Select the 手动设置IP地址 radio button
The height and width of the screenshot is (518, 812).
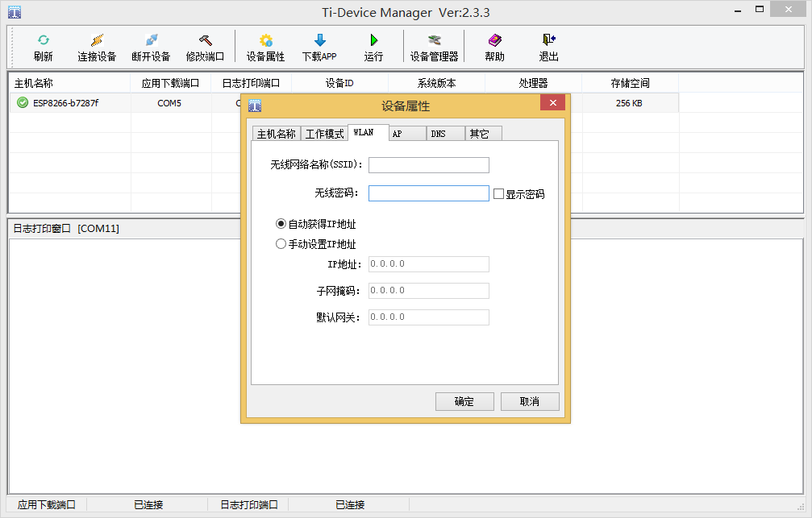point(281,244)
